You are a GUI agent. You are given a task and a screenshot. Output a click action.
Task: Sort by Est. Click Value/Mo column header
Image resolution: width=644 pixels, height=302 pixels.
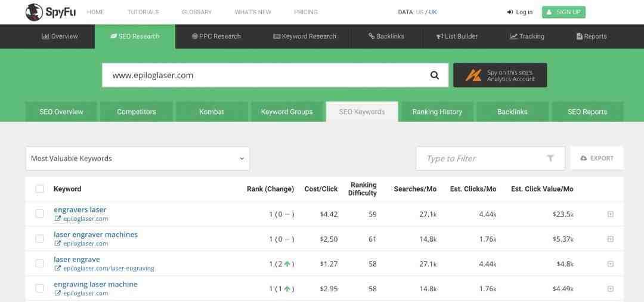[x=542, y=189]
